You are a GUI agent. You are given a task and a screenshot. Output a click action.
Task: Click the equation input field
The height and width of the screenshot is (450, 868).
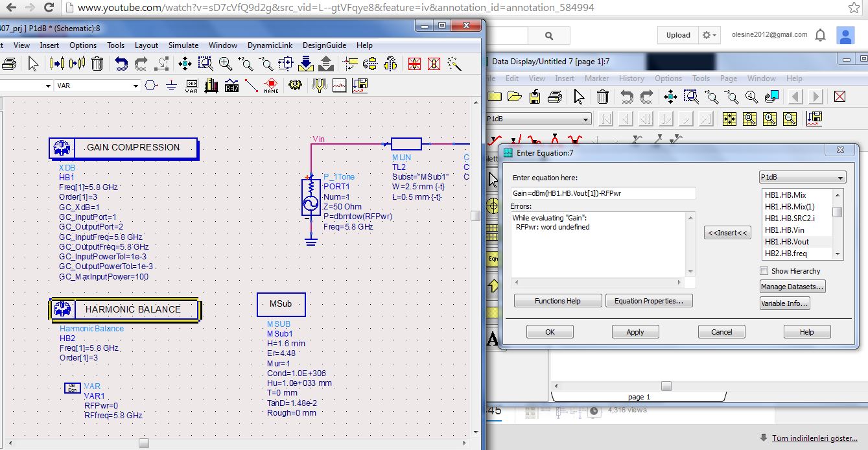(604, 194)
